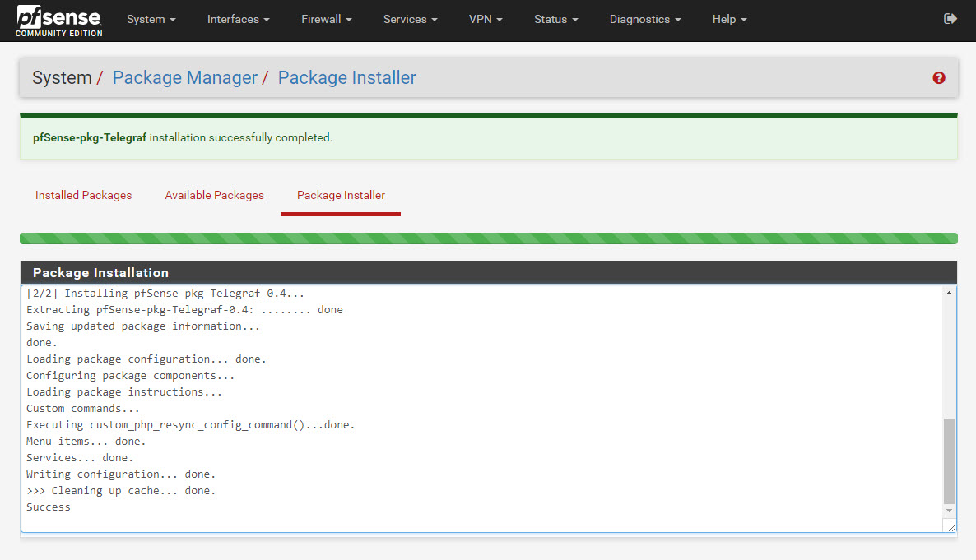Click the '>>> Cleaning up cache... done.' line
Viewport: 976px width, 560px height.
pos(121,491)
